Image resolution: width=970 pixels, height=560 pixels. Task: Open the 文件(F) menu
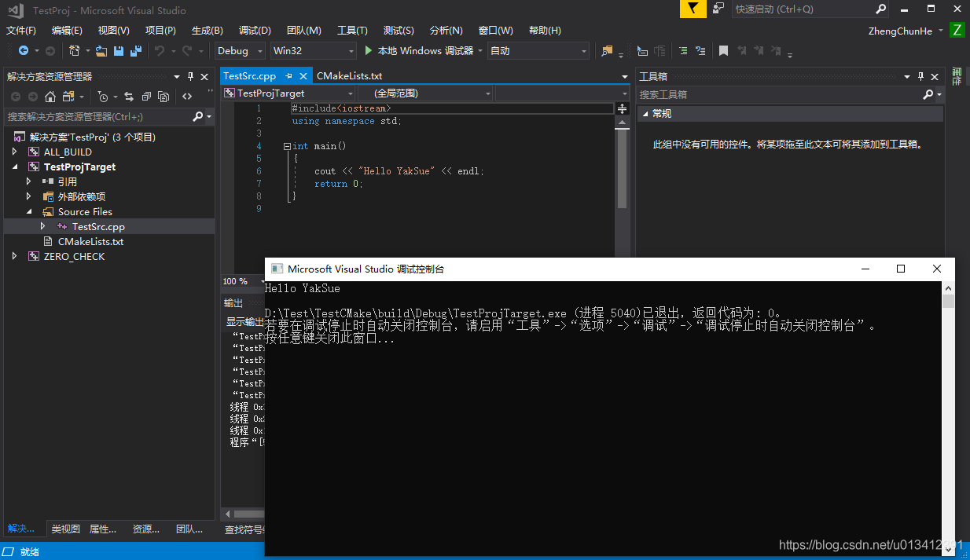click(x=21, y=31)
